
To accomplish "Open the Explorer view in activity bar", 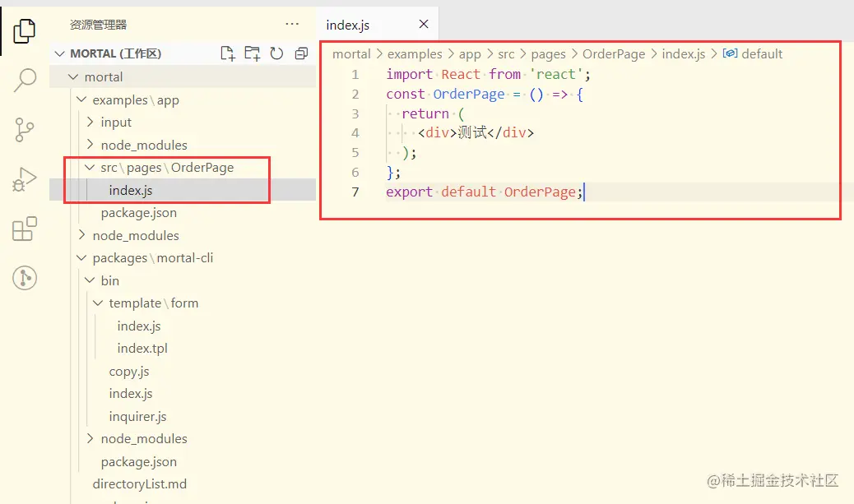I will pyautogui.click(x=25, y=30).
